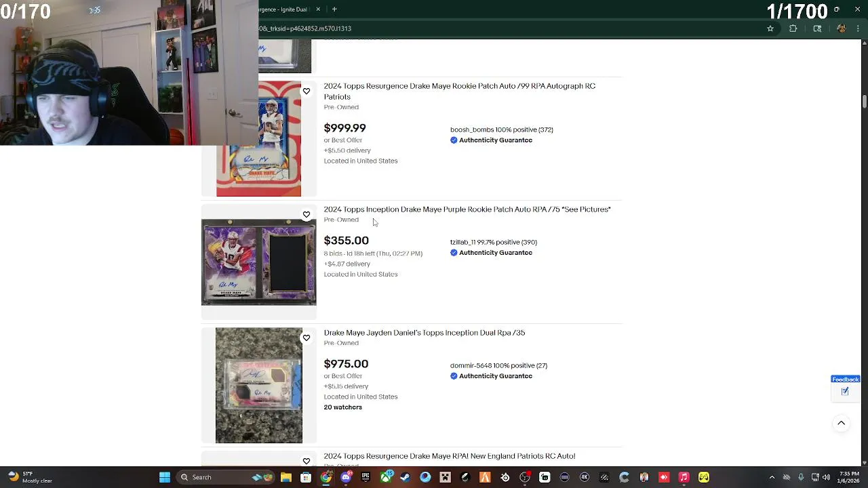The height and width of the screenshot is (488, 868).
Task: View seller boosh_bombs 100% positive
Action: click(502, 129)
